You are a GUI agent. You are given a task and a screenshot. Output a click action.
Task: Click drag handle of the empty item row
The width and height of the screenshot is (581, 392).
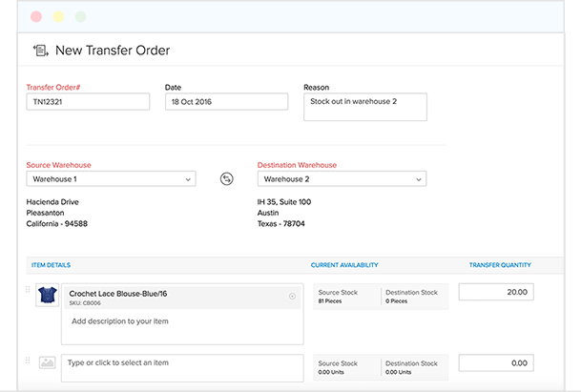pyautogui.click(x=27, y=361)
